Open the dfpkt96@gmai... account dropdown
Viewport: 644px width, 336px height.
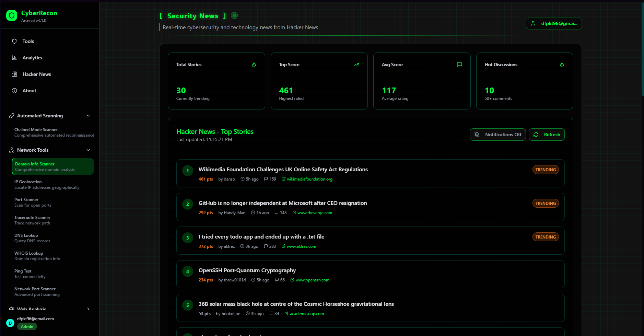[554, 23]
